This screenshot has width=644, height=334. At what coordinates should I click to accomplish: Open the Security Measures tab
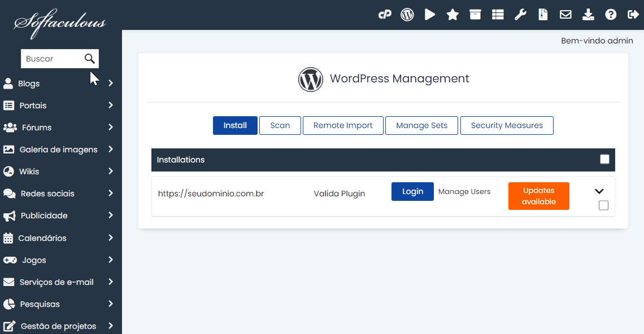pos(507,126)
